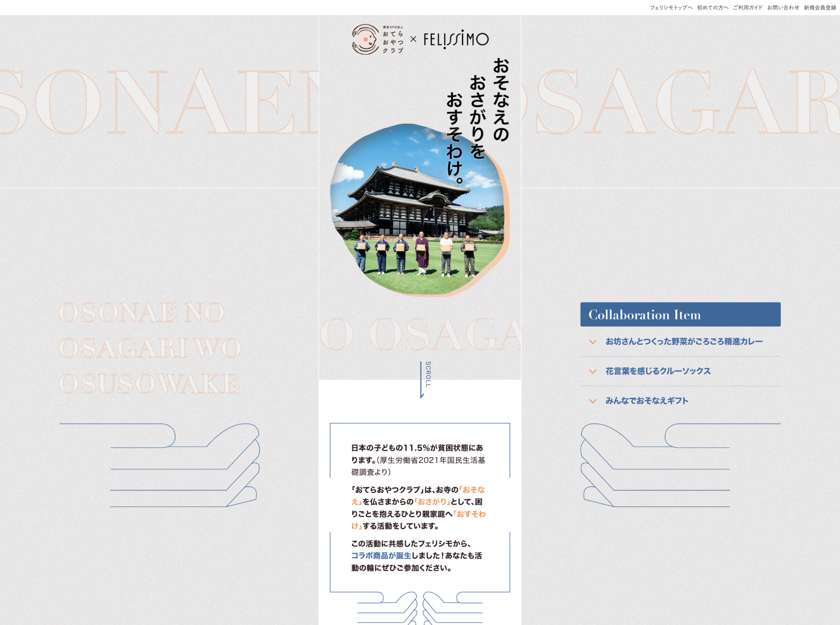Open the 新規会員登録 link
Image resolution: width=840 pixels, height=625 pixels.
[x=820, y=8]
